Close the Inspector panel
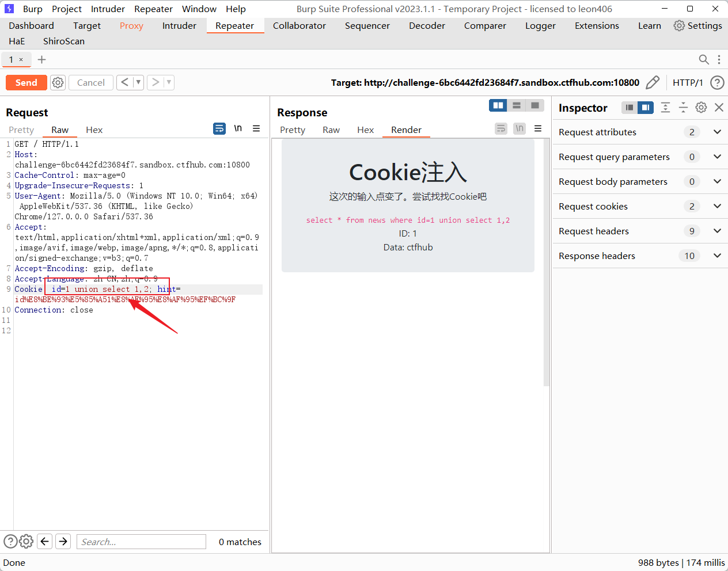Image resolution: width=728 pixels, height=571 pixels. pyautogui.click(x=719, y=108)
